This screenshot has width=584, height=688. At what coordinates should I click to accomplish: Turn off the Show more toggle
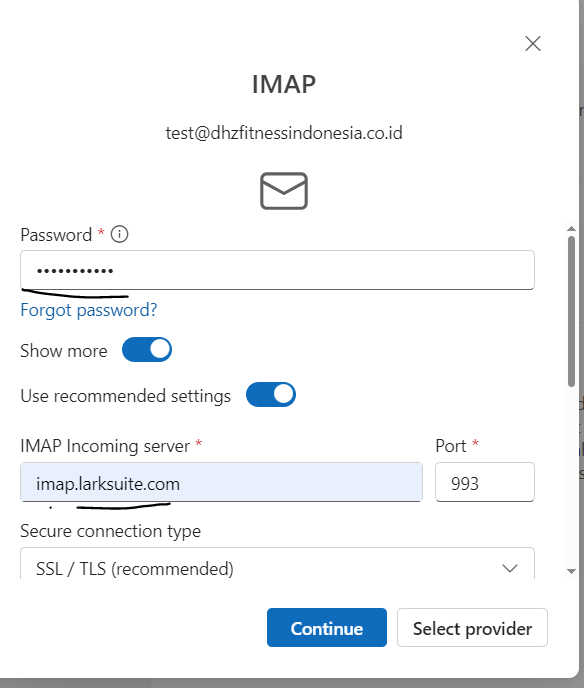(x=147, y=350)
